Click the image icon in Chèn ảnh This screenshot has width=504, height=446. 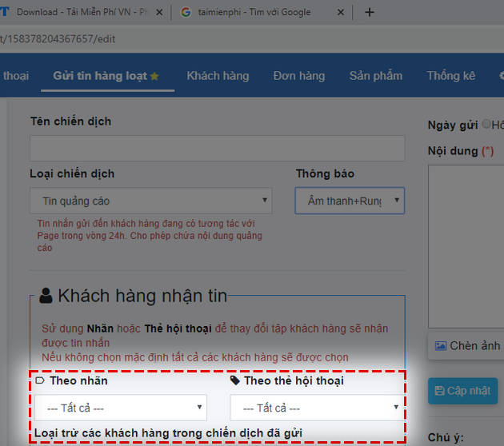click(x=441, y=346)
